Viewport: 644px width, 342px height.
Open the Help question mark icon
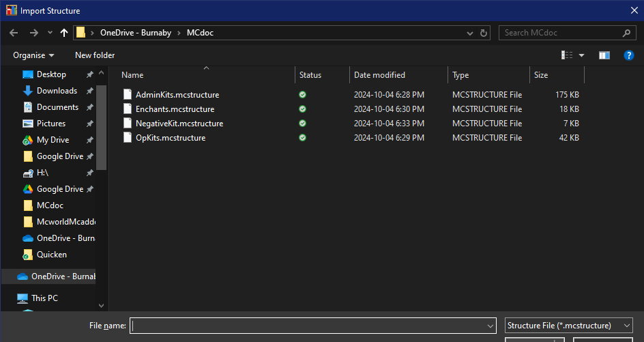[629, 55]
